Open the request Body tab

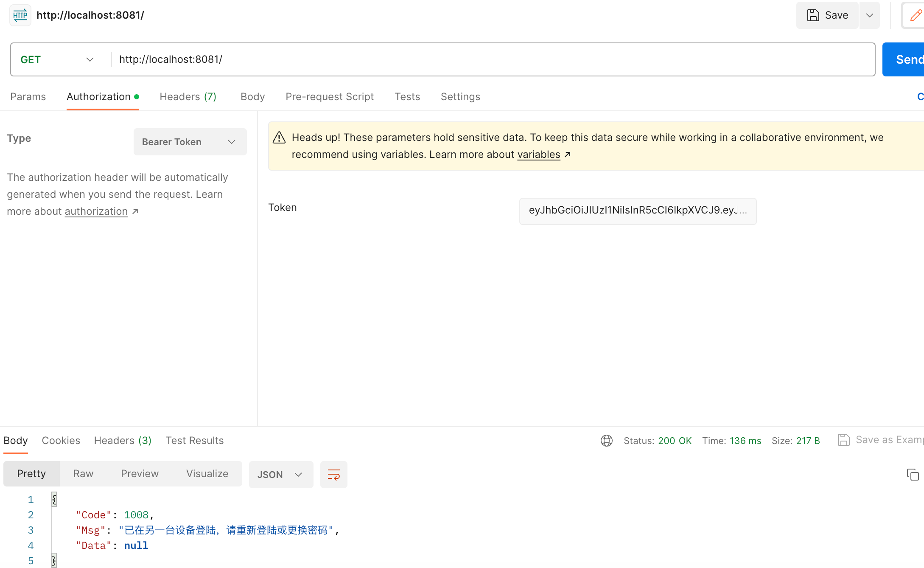tap(252, 97)
